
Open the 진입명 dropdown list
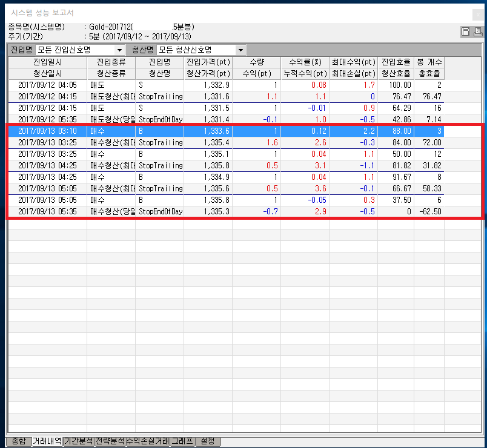pos(119,50)
